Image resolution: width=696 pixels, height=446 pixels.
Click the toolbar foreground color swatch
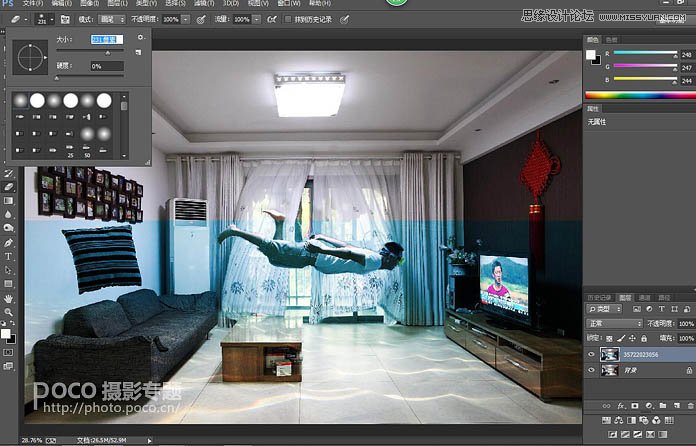coord(5,334)
